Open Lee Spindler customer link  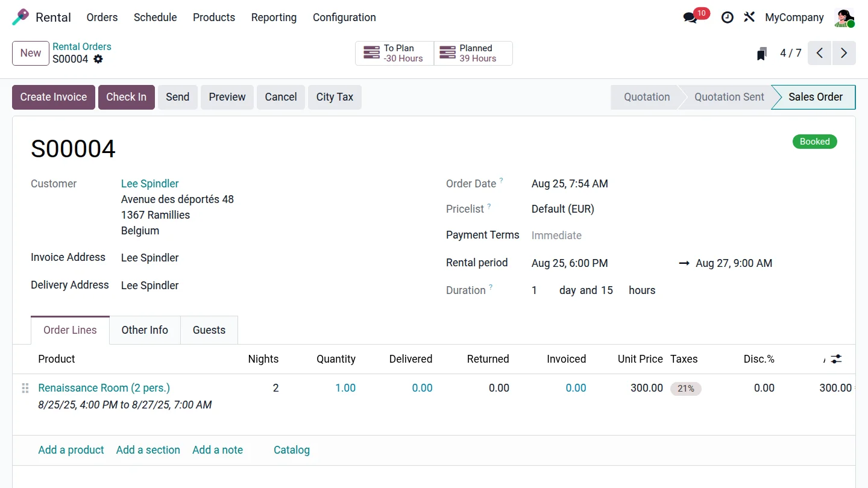click(x=150, y=184)
